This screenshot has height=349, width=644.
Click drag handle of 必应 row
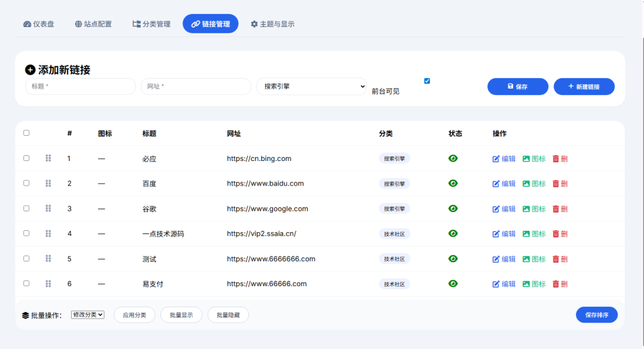(48, 158)
